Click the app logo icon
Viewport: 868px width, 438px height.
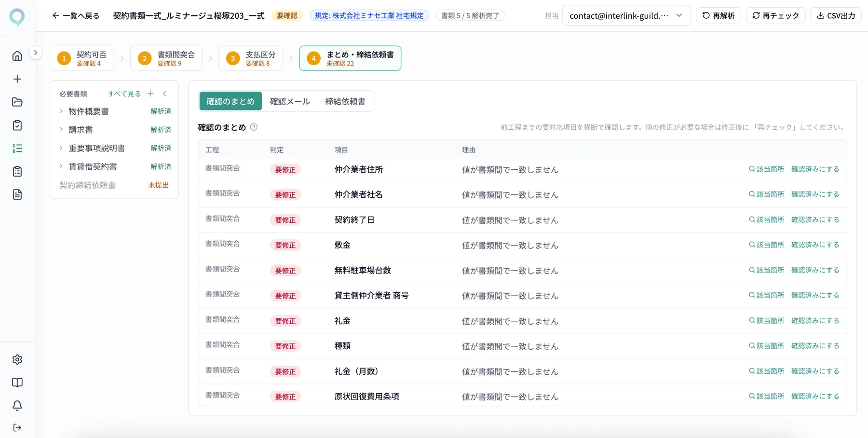tap(17, 17)
